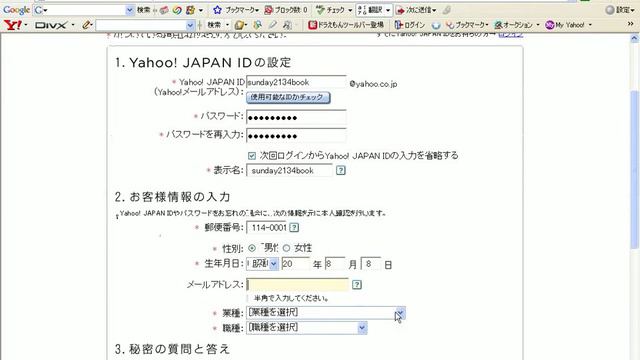Screen dimensions: 640x360
Task: Click the colorful puzzle icon in Google toolbar
Action: click(190, 10)
